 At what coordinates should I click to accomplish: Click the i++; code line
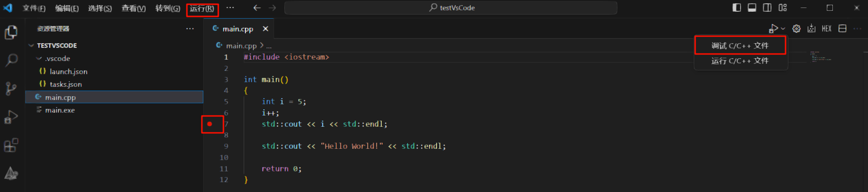coord(270,113)
